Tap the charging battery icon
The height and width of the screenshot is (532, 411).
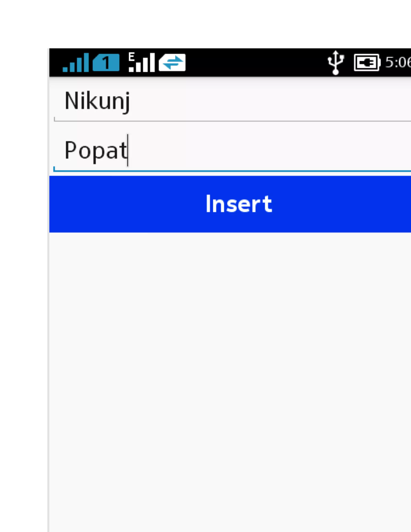pyautogui.click(x=367, y=63)
